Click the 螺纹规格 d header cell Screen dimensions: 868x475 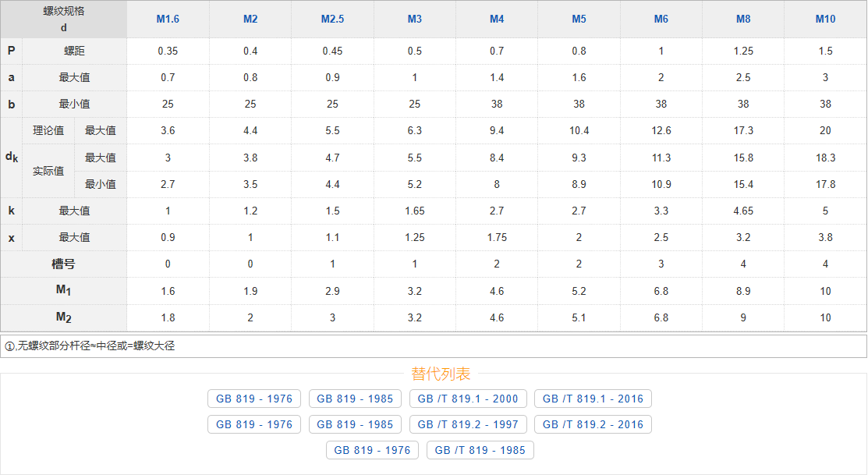coord(63,19)
